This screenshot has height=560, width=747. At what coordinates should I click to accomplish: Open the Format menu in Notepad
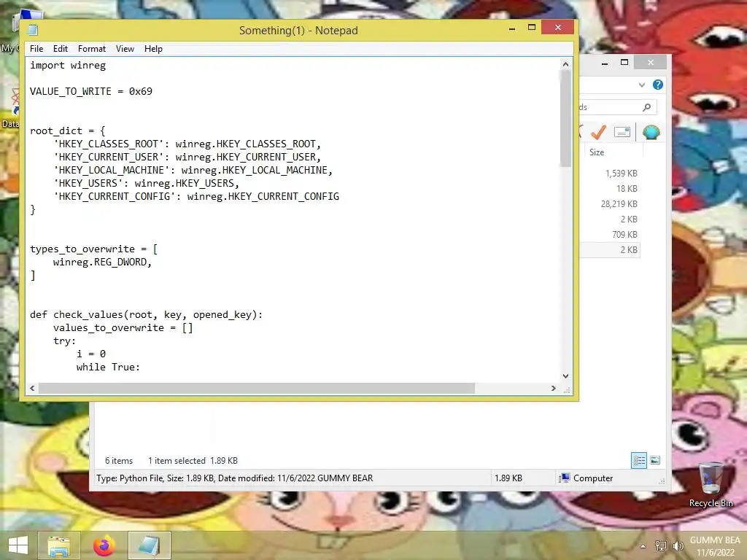point(91,49)
